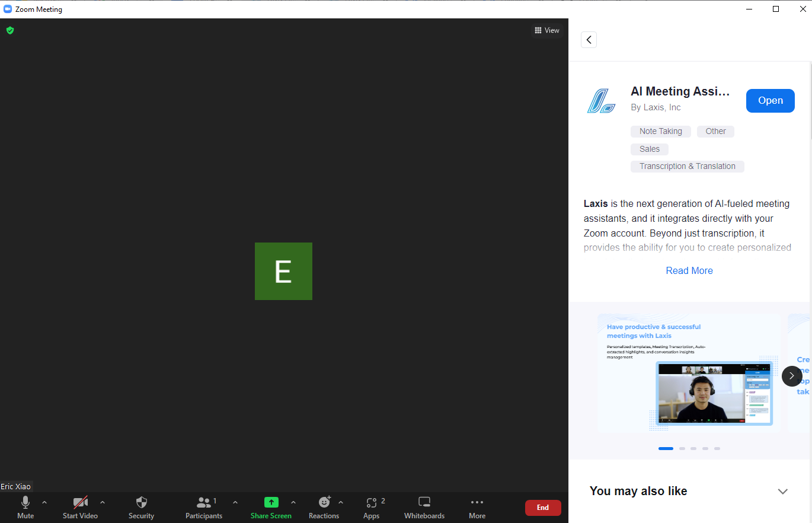Click Zoom logo in title bar
Viewport: 812px width, 523px height.
(x=8, y=9)
